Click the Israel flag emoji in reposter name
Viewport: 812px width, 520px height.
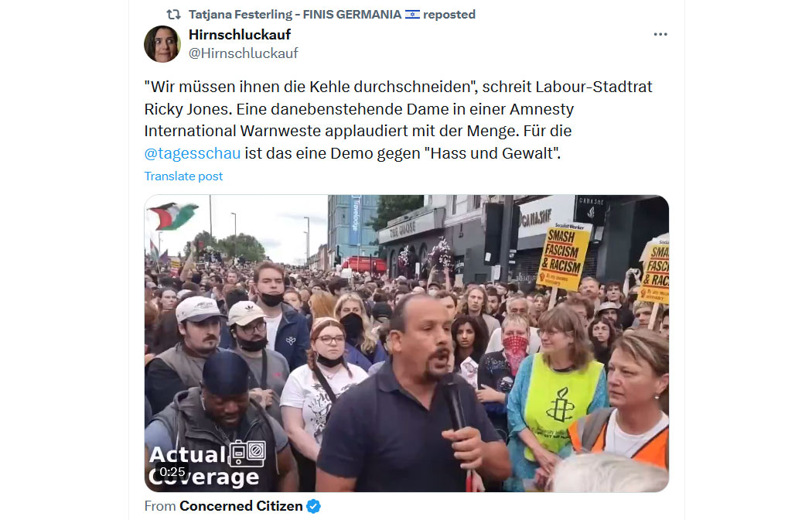[x=412, y=15]
